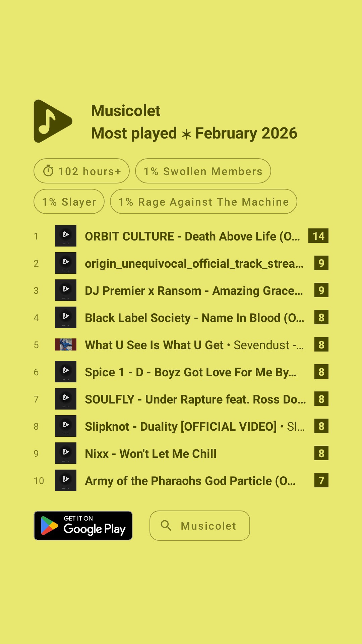
Task: Click the ORBIT CULTURE track album art
Action: coord(66,236)
